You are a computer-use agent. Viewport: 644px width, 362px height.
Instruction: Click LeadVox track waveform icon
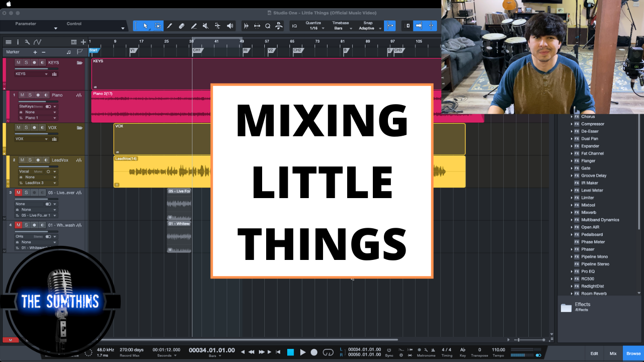79,160
